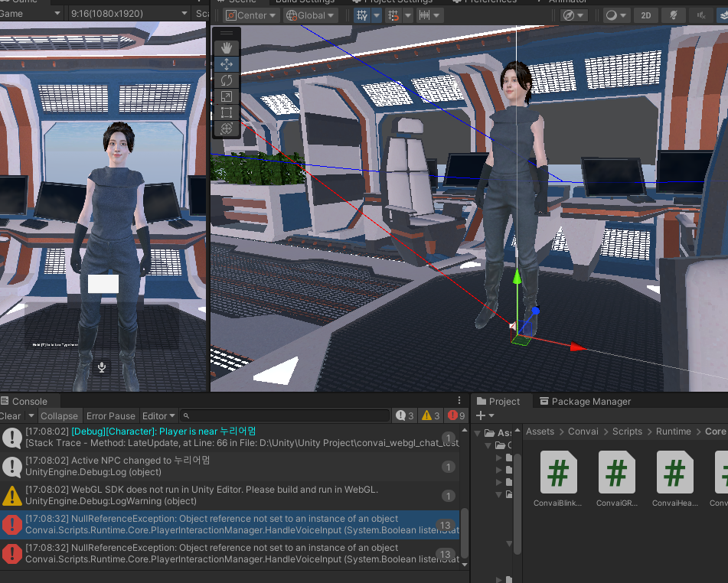Open grid snapping settings dropdown arrow

(408, 15)
